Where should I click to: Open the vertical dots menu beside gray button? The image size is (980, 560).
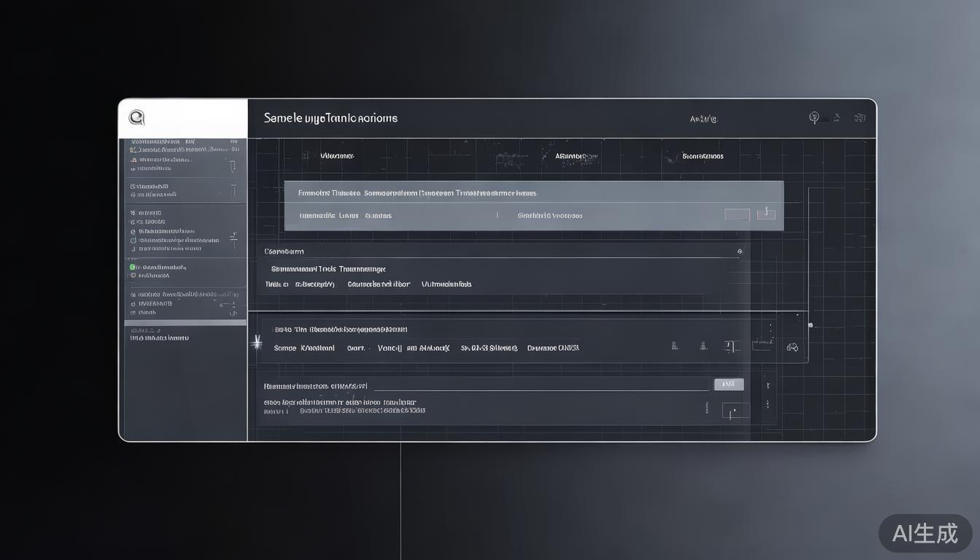click(x=766, y=384)
